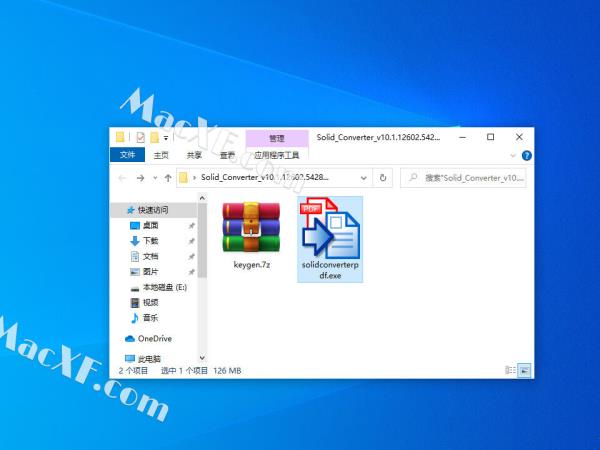600x450 pixels.
Task: Open the keygen.7z archive icon
Action: click(x=251, y=227)
